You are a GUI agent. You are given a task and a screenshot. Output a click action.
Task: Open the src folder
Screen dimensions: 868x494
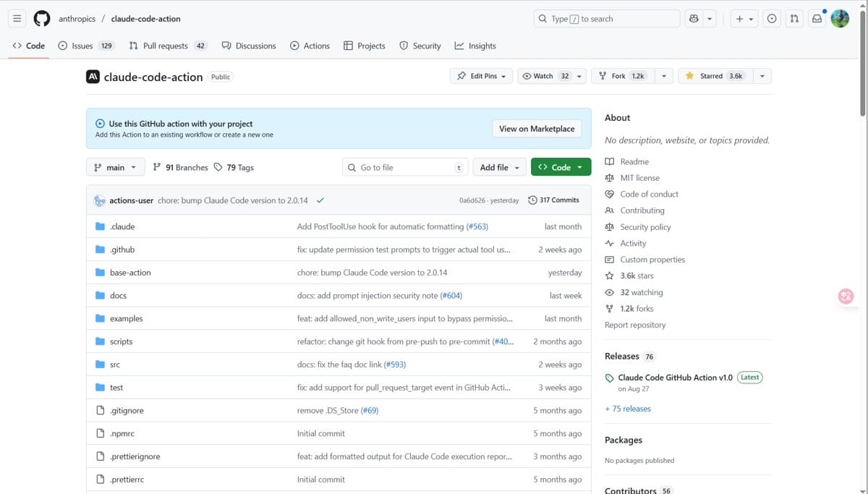[115, 365]
